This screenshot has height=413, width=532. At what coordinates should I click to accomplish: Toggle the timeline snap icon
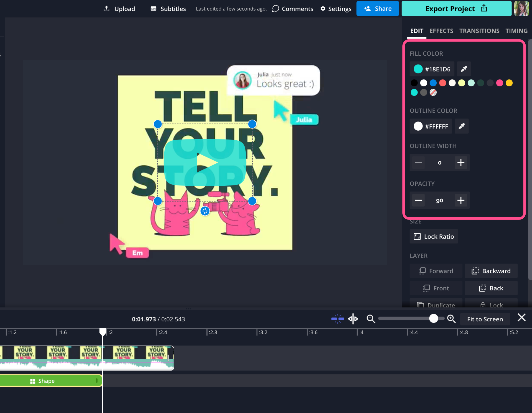[x=337, y=319]
